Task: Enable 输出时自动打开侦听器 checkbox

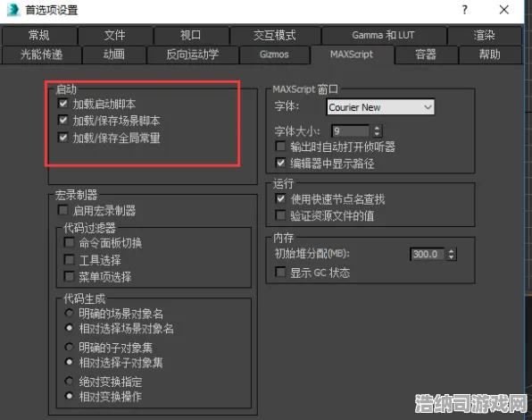Action: (x=280, y=147)
